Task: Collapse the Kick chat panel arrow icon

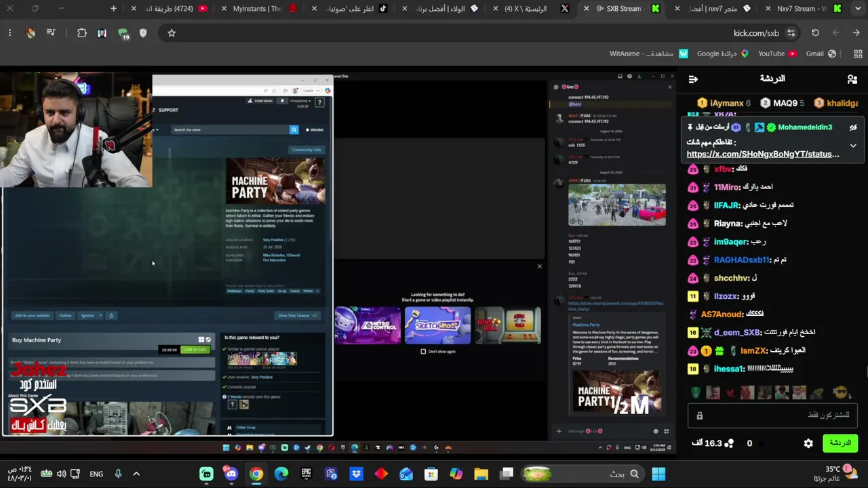Action: coord(693,79)
